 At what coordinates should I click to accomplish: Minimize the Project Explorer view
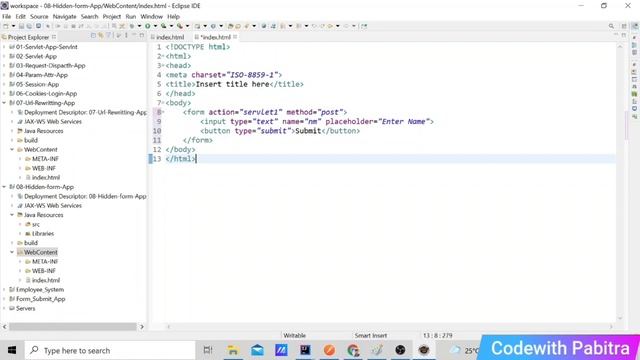pyautogui.click(x=134, y=35)
